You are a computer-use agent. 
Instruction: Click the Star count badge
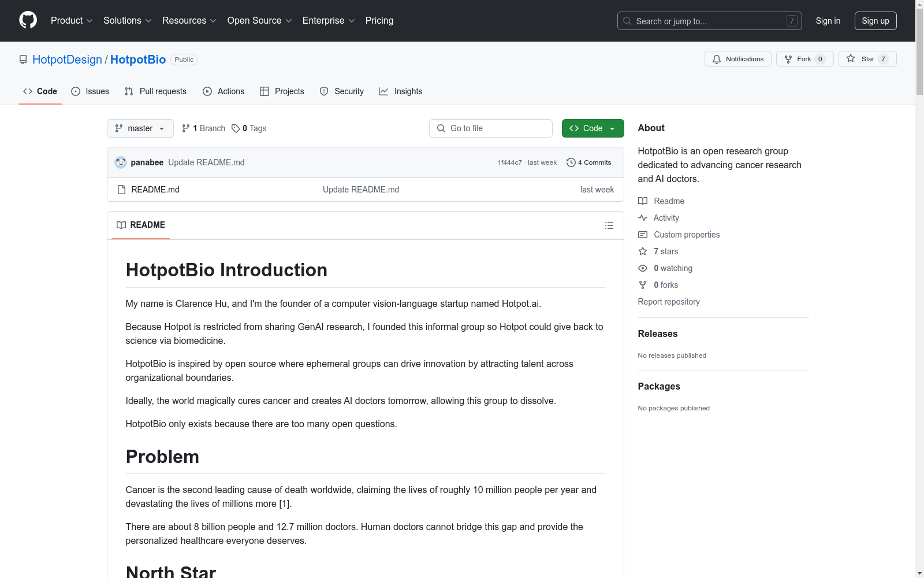point(883,59)
